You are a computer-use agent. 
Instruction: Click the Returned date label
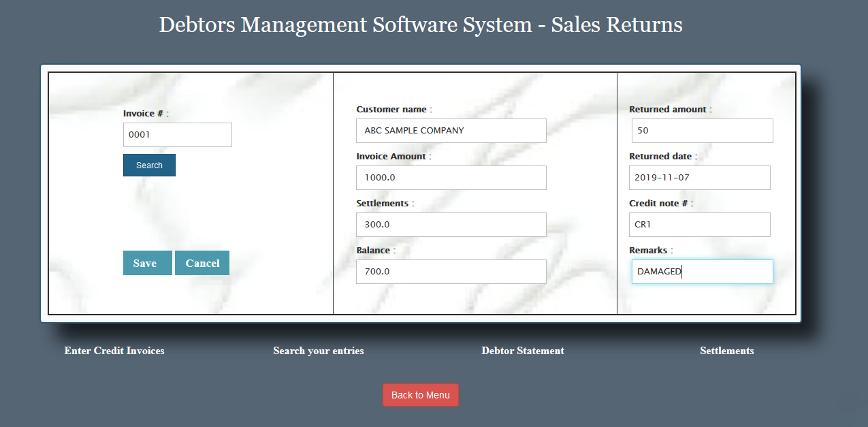click(663, 157)
